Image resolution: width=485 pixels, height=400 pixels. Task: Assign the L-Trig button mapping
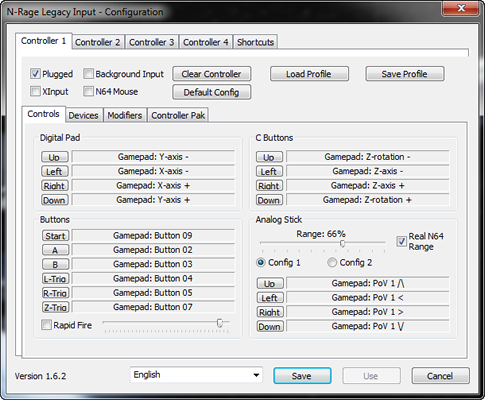[x=56, y=279]
